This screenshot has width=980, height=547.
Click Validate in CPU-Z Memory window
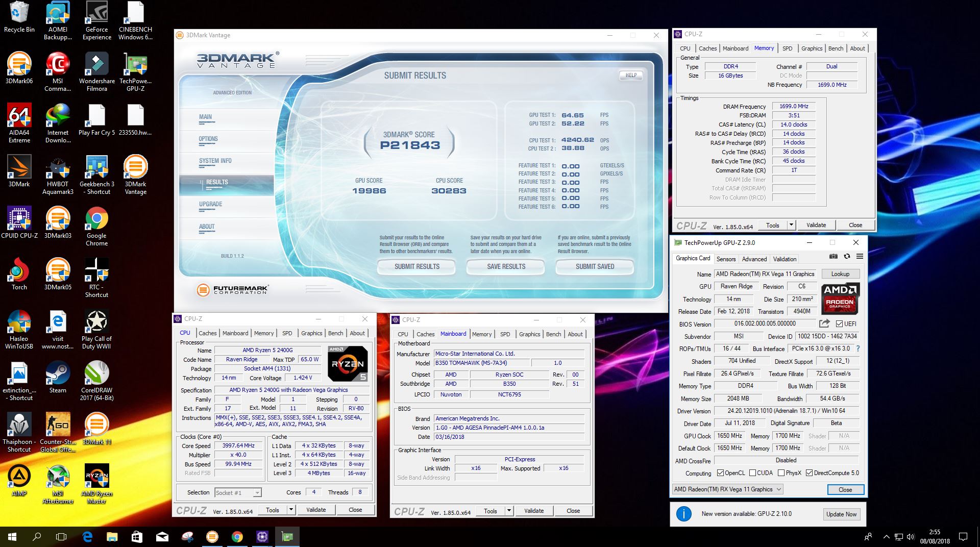(816, 225)
